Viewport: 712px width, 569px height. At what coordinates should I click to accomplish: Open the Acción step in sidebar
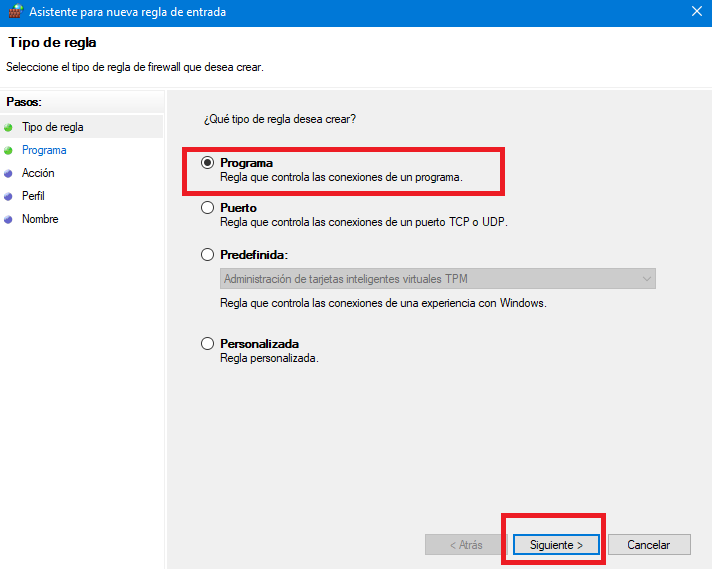click(38, 173)
